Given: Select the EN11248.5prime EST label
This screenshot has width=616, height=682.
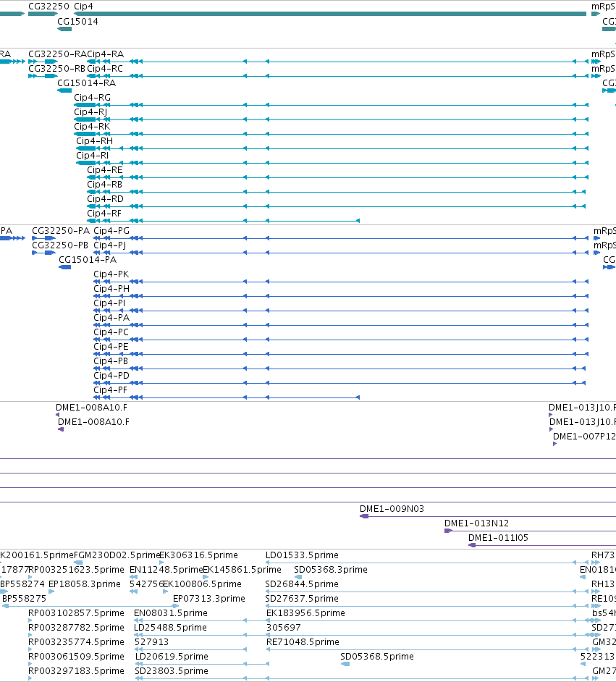Looking at the screenshot, I should [166, 570].
